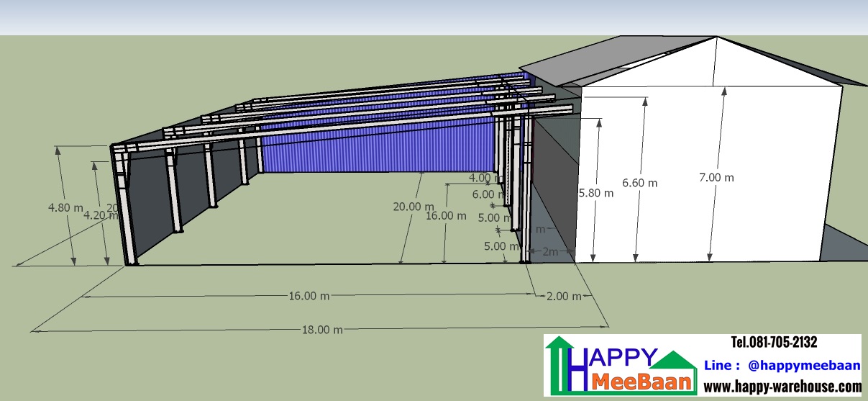Screen dimensions: 868x401
Task: Click the 2.00 m dimension label
Action: click(562, 296)
